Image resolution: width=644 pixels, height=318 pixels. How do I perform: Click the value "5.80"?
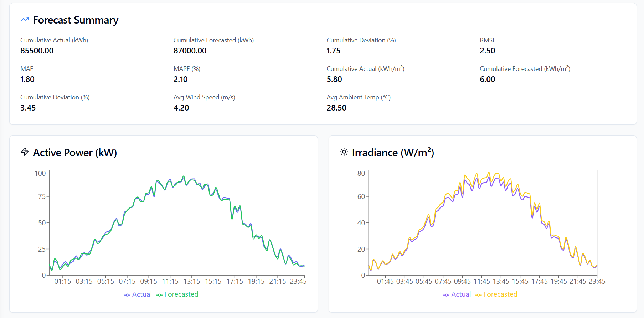coord(334,79)
